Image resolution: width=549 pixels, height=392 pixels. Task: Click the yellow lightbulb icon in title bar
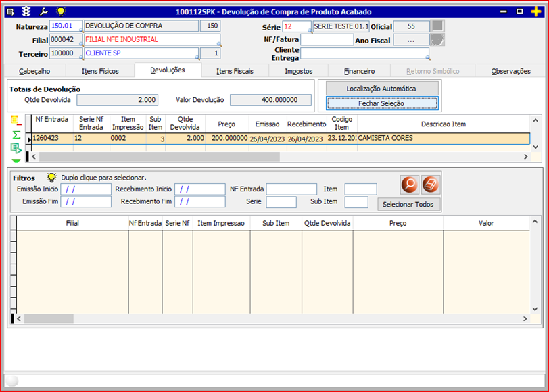coord(61,11)
